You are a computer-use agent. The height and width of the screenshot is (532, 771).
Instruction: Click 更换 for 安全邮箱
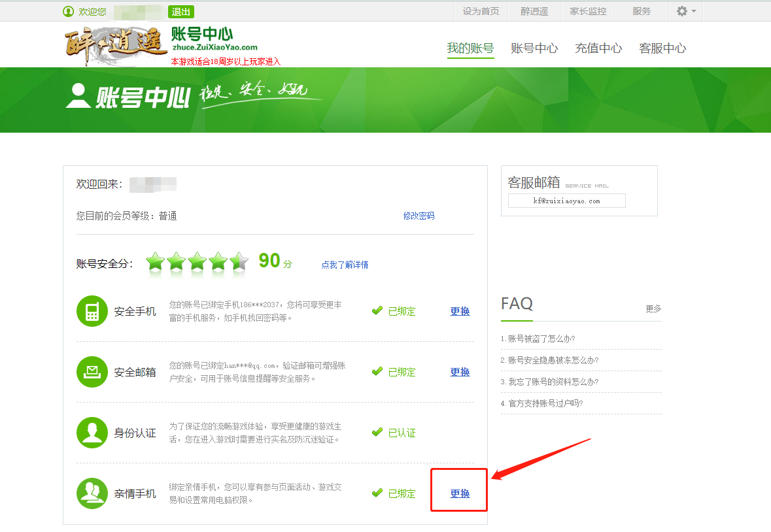(460, 372)
